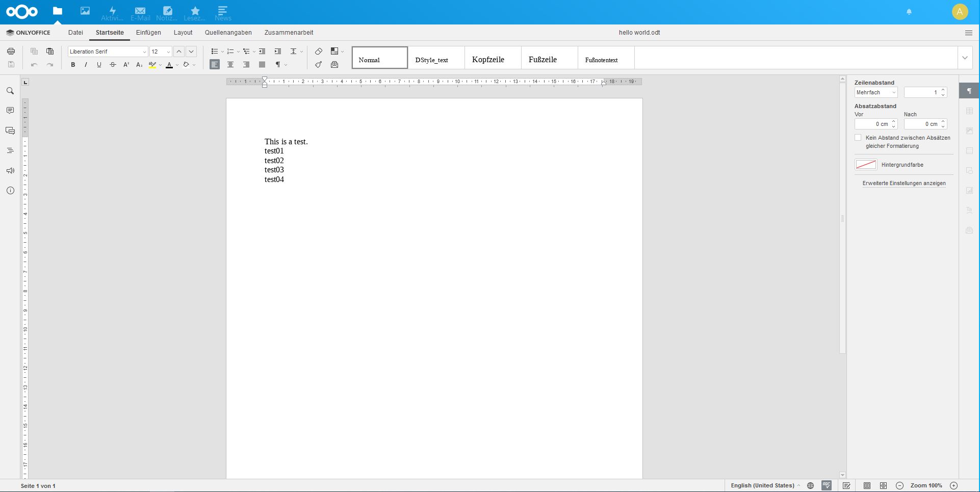
Task: Open the Einfügen tab
Action: point(148,33)
